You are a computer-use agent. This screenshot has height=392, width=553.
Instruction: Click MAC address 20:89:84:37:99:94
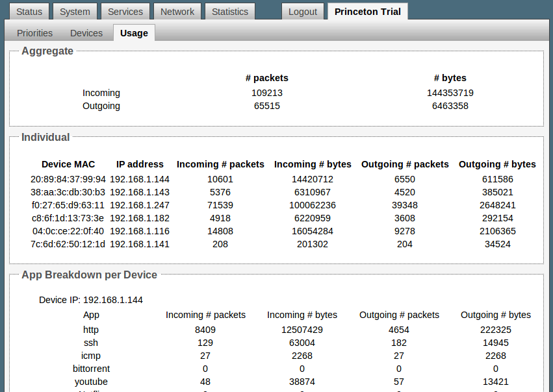(x=68, y=179)
